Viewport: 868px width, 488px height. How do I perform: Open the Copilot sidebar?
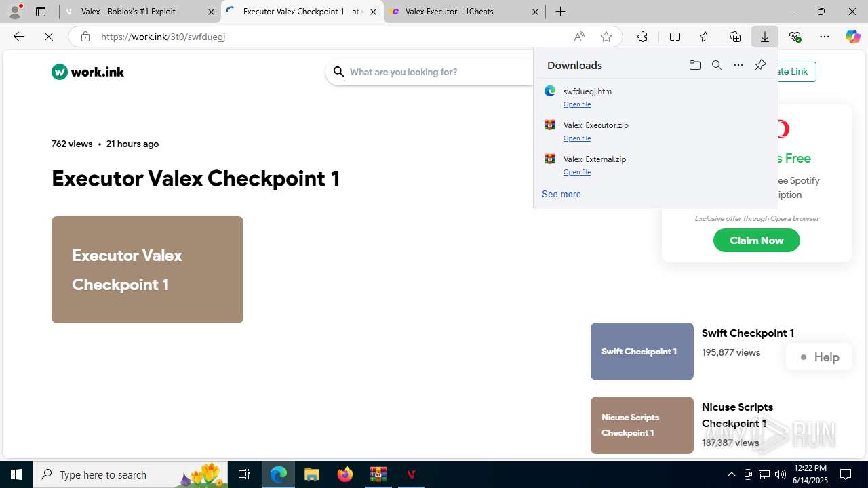click(852, 37)
